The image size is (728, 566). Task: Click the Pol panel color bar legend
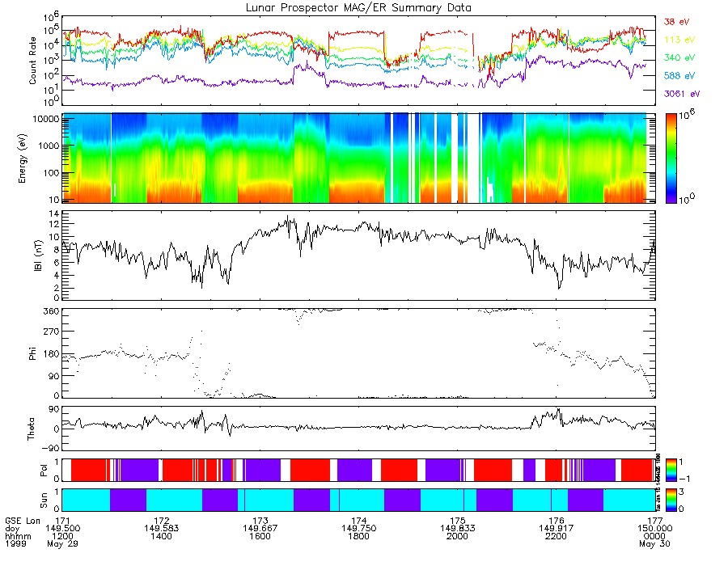pyautogui.click(x=671, y=471)
